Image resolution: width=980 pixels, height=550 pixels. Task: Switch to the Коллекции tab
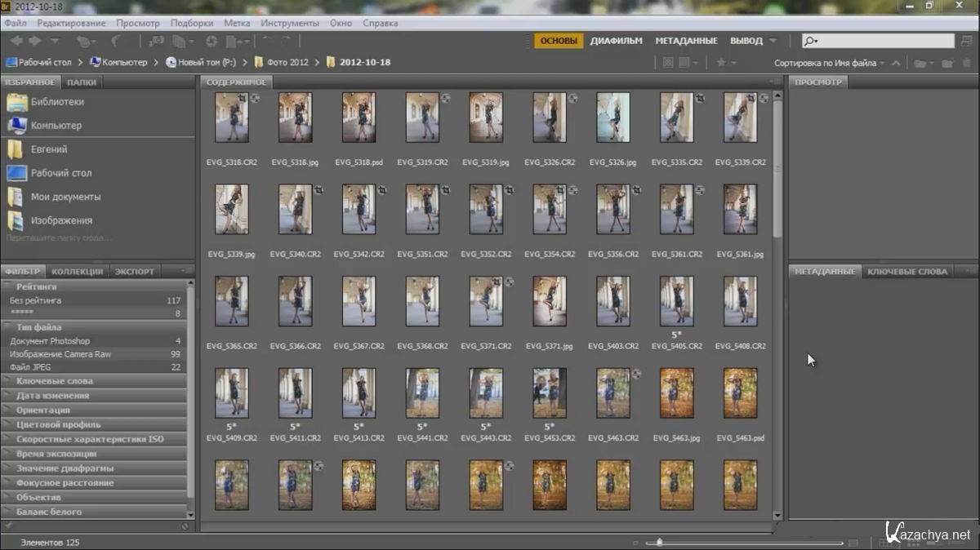[77, 272]
